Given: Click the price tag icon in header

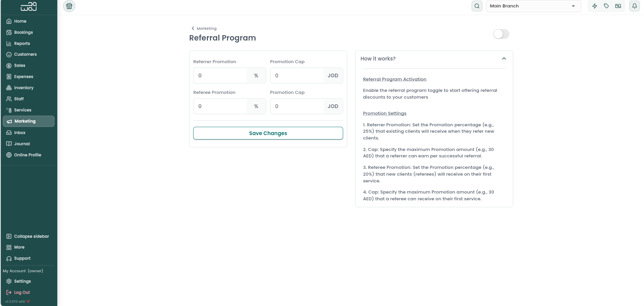Looking at the screenshot, I should [606, 6].
